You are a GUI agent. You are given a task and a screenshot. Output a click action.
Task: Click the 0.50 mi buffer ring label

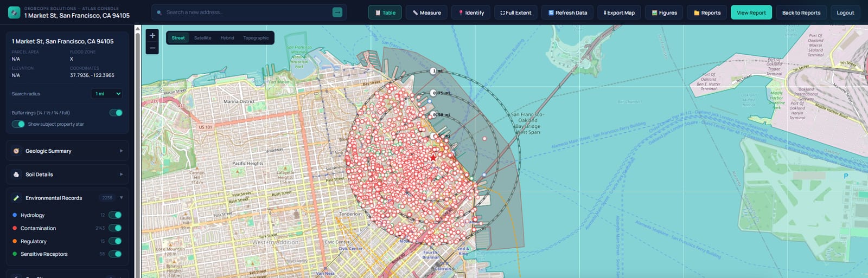tap(439, 115)
